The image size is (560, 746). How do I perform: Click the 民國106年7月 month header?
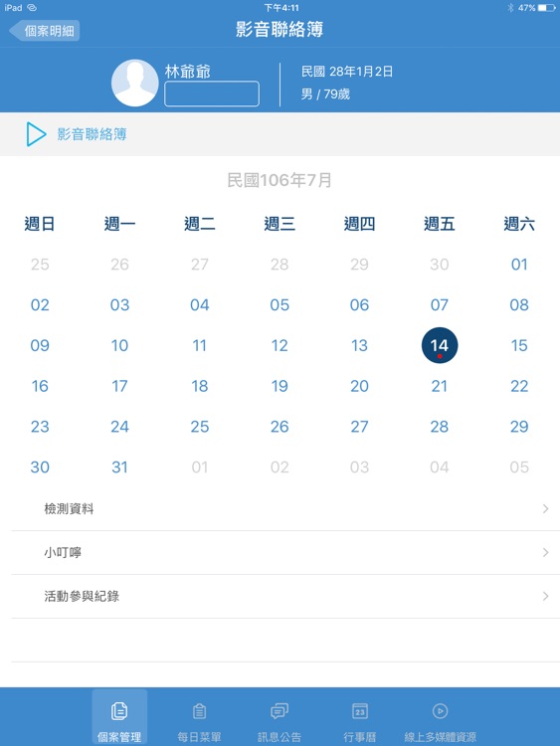point(280,180)
